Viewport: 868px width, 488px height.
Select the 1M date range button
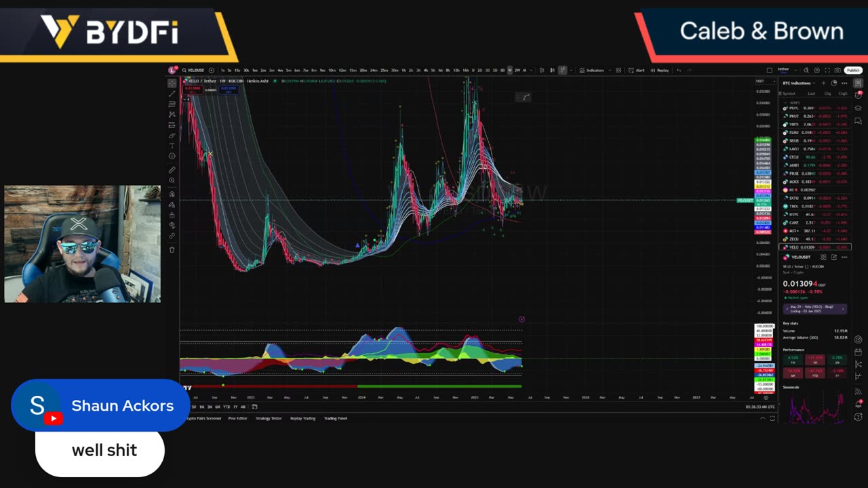[x=201, y=407]
